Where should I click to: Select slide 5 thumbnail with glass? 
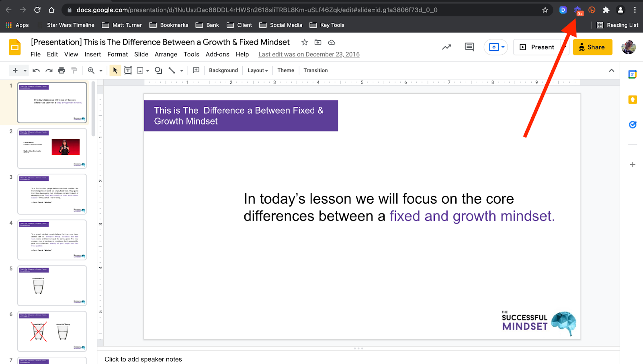52,286
